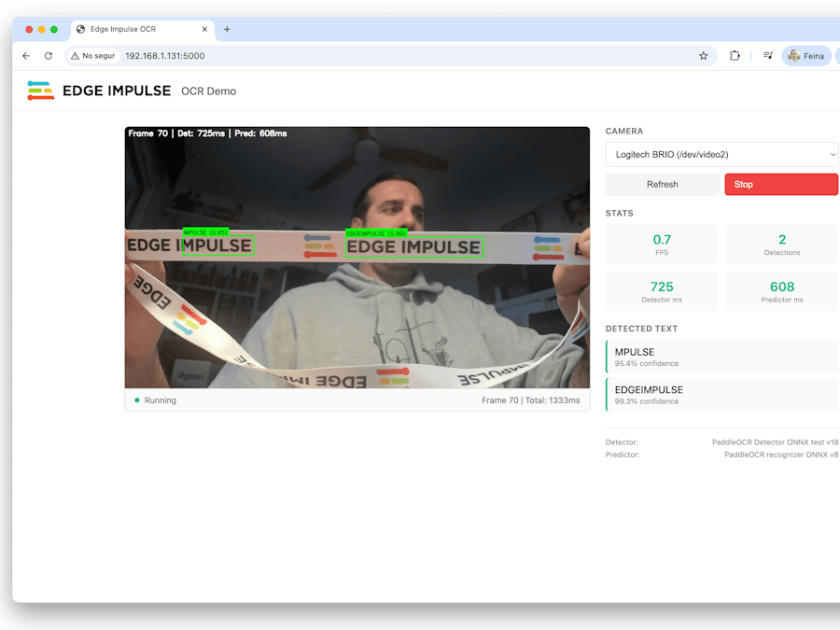Click the 2 Detections stat card
The height and width of the screenshot is (630, 840).
(x=781, y=245)
